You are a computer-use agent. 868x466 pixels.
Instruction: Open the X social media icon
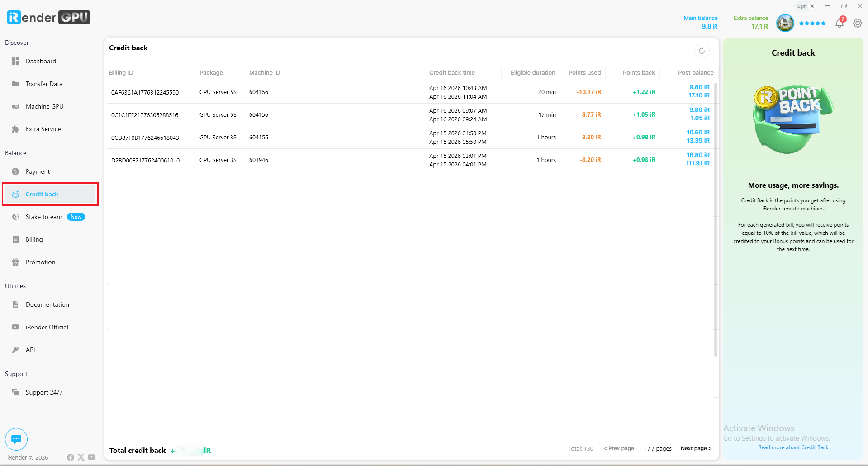(x=81, y=457)
